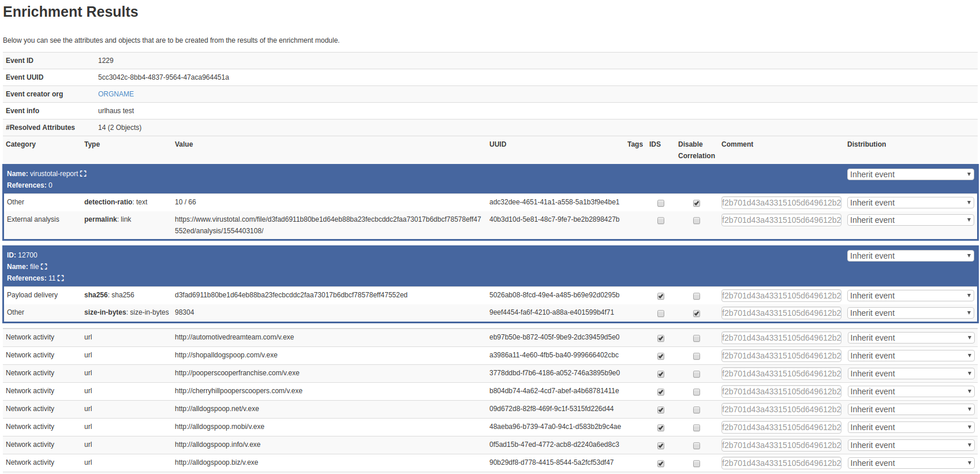Image resolution: width=980 pixels, height=474 pixels.
Task: Untick IDS checkbox for sha256 attribute
Action: 661,296
